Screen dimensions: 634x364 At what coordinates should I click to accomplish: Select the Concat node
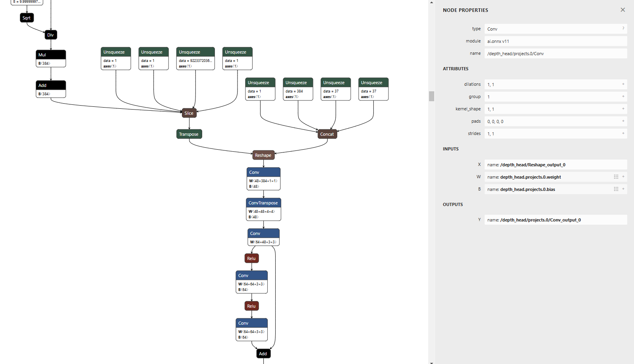[327, 134]
